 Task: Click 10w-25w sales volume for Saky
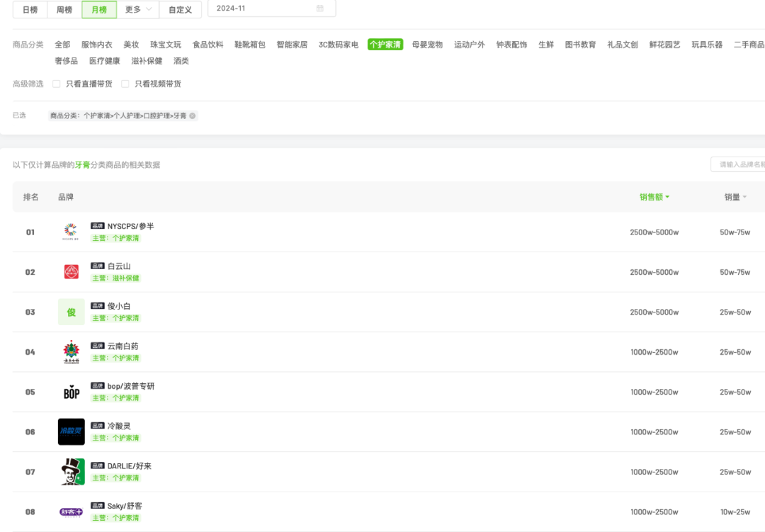tap(735, 512)
